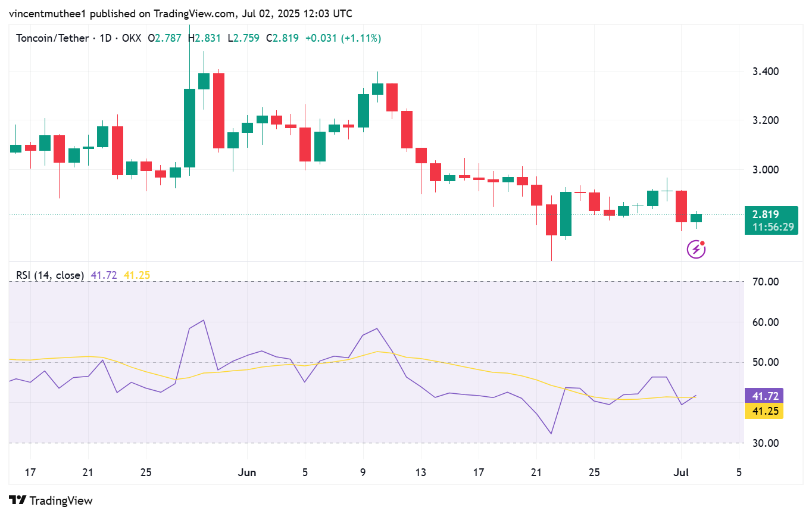This screenshot has width=812, height=516.
Task: Click the 1D interval label in legend
Action: click(105, 38)
